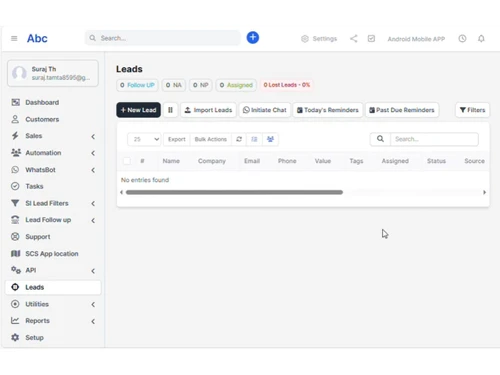Open the Tasks sidebar item
This screenshot has width=500, height=375.
coord(53,186)
